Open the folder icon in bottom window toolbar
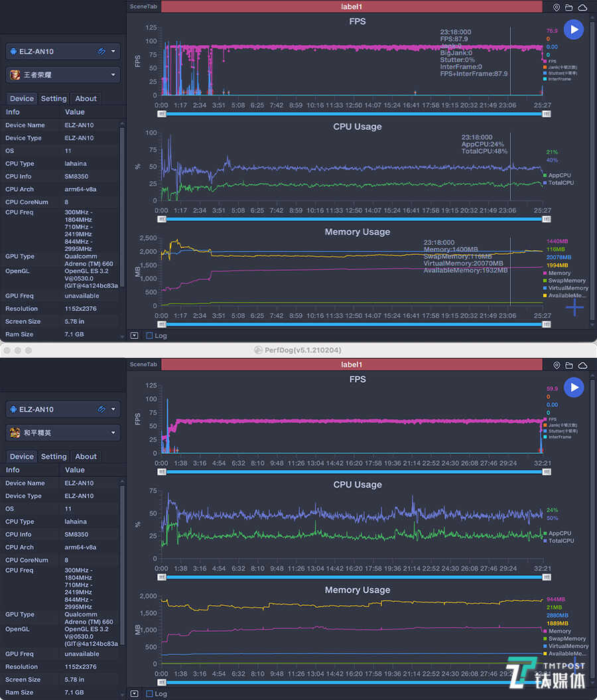Image resolution: width=597 pixels, height=700 pixels. click(x=569, y=365)
